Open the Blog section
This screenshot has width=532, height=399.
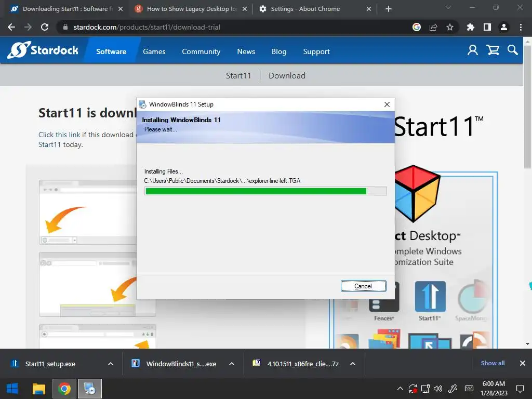click(279, 51)
